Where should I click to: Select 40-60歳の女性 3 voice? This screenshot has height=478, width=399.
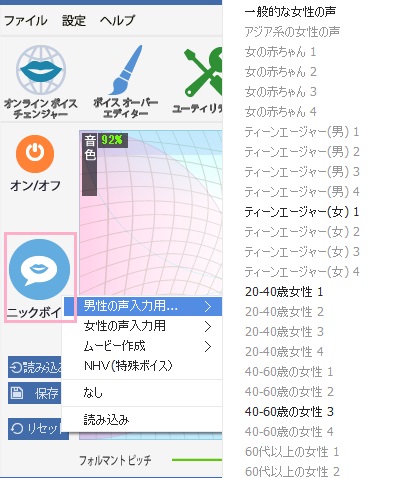pos(289,412)
